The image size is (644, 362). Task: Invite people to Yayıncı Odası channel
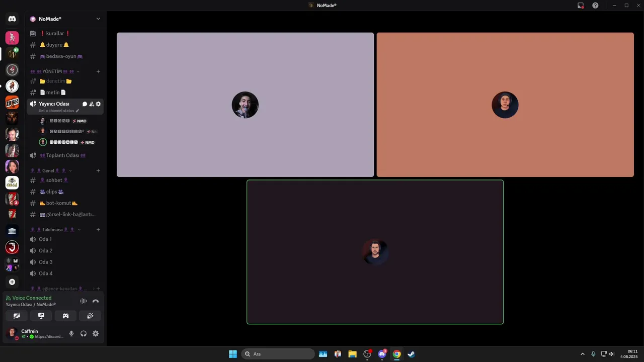[x=92, y=104]
